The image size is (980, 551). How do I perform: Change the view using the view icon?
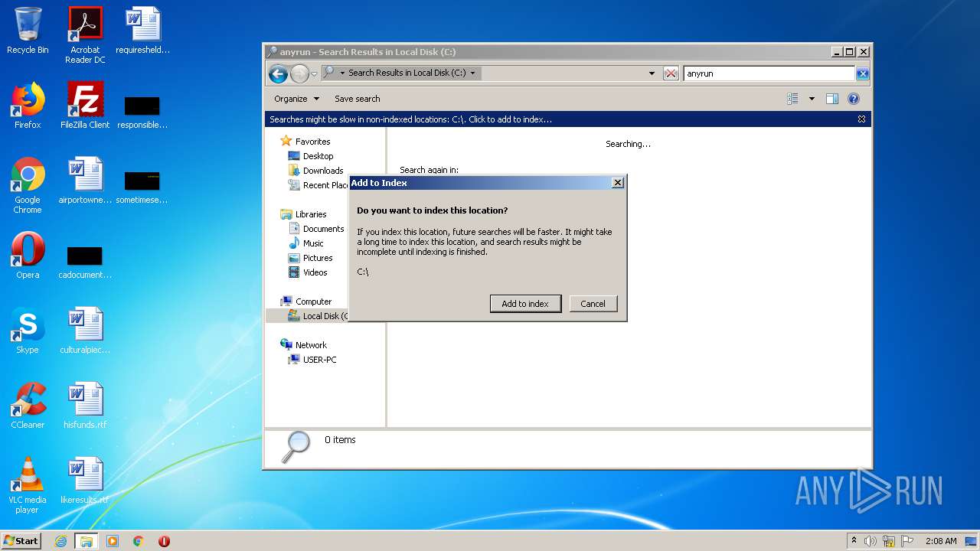[x=792, y=99]
